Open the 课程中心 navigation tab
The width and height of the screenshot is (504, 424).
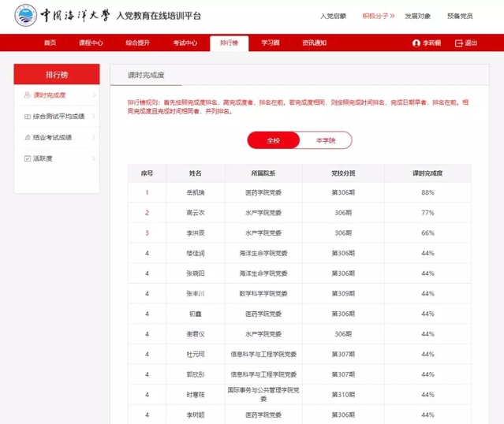(91, 43)
